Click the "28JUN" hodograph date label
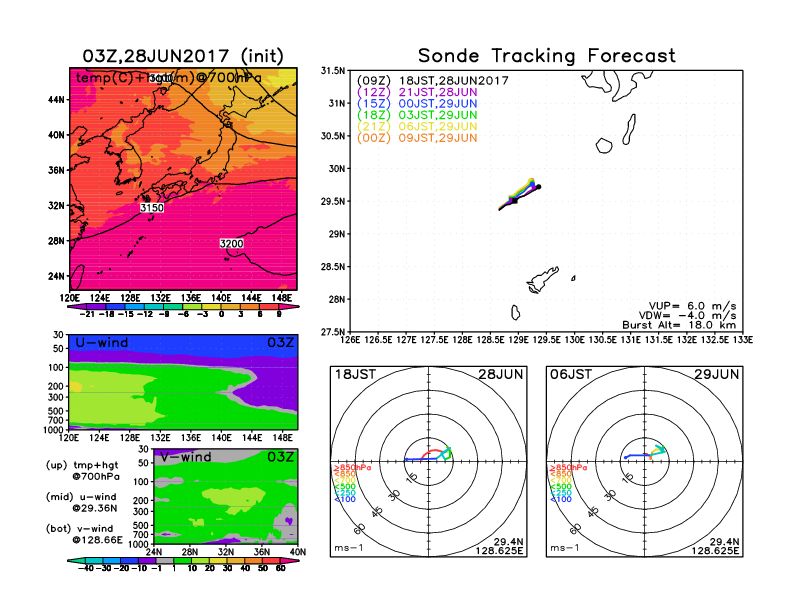This screenshot has height=612, width=792. point(501,374)
